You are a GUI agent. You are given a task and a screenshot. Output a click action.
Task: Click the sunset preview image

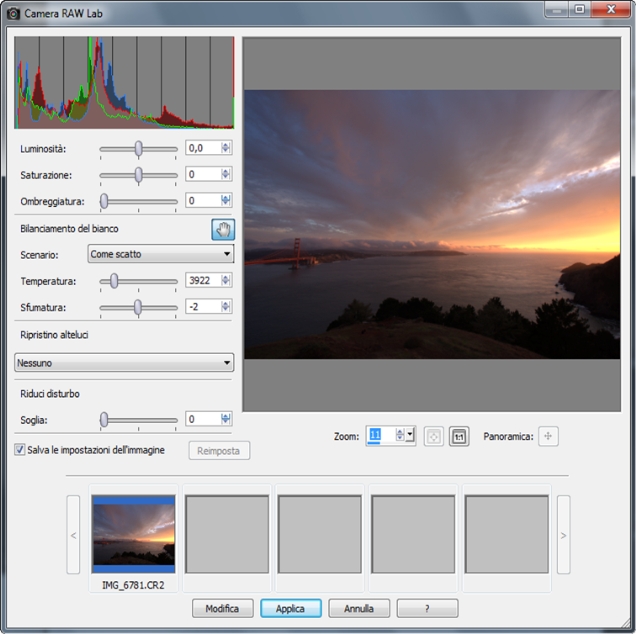[432, 224]
